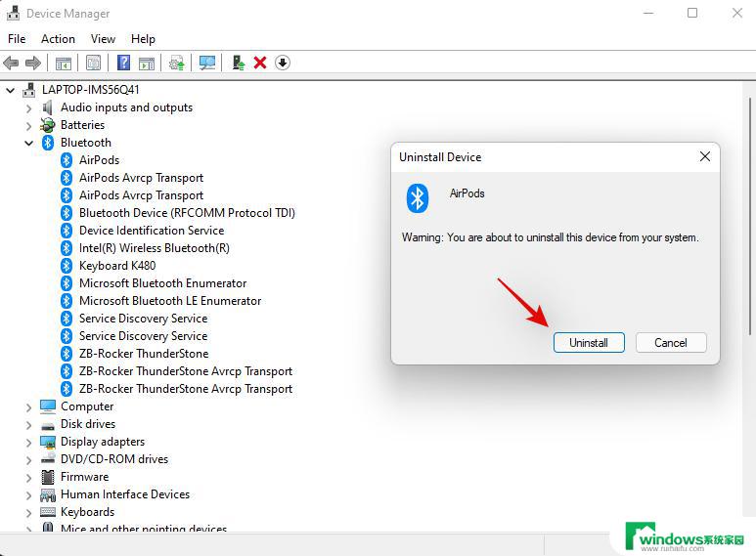Click the Disk drives category icon
This screenshot has width=756, height=556.
click(x=48, y=425)
